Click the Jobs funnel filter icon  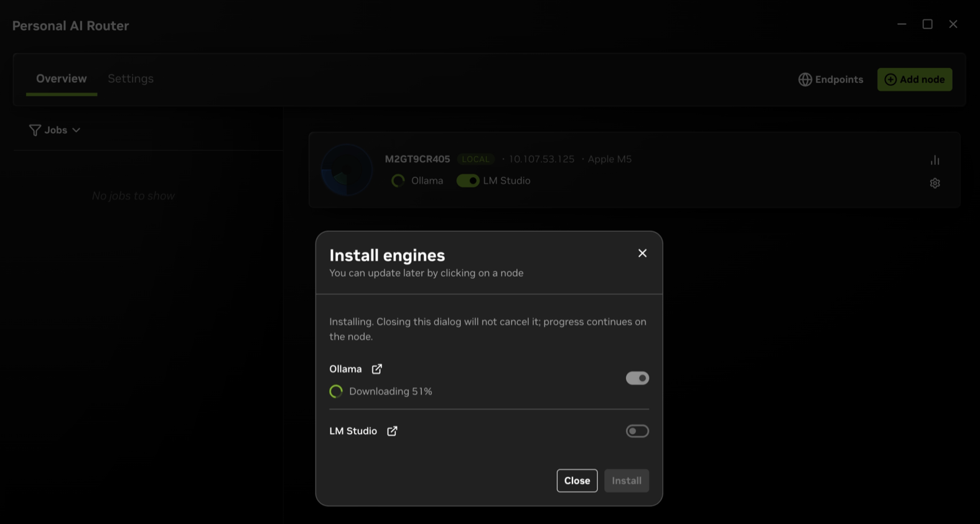[x=35, y=130]
